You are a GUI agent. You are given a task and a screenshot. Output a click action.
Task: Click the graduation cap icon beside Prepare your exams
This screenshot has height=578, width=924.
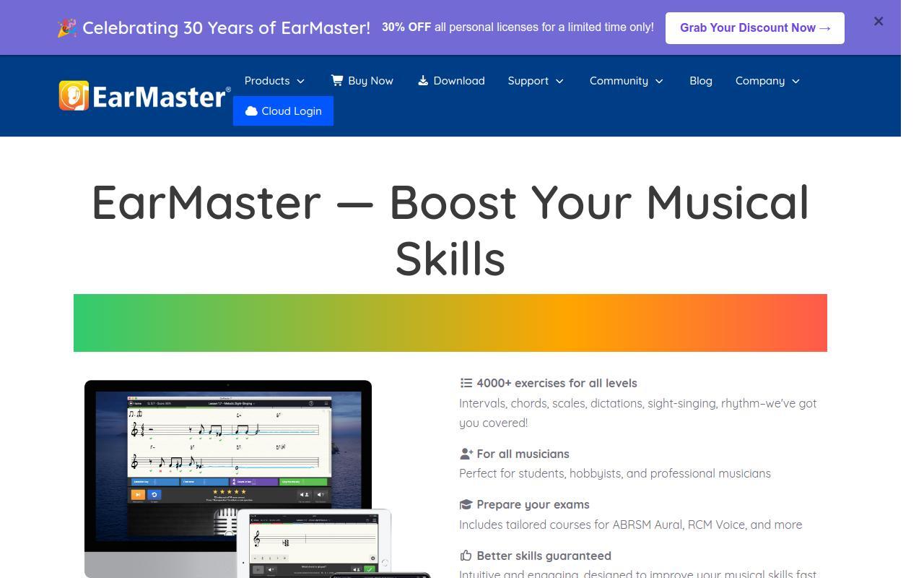tap(466, 504)
